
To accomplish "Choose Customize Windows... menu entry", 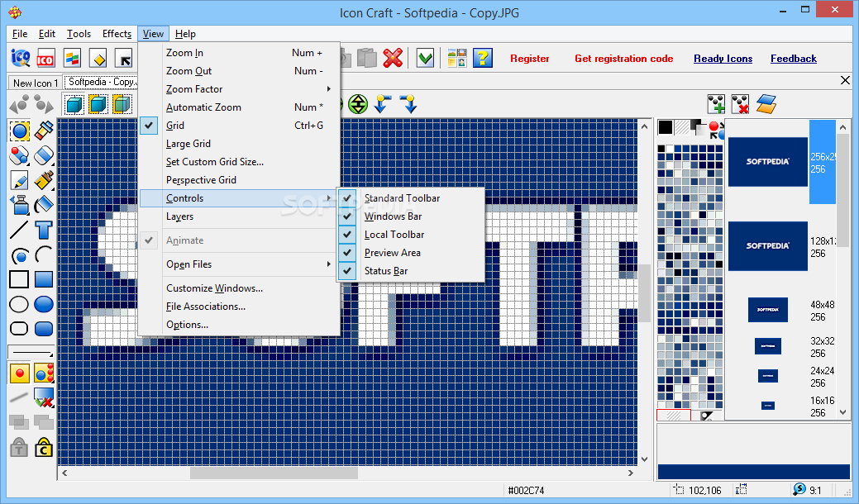I will 240,288.
